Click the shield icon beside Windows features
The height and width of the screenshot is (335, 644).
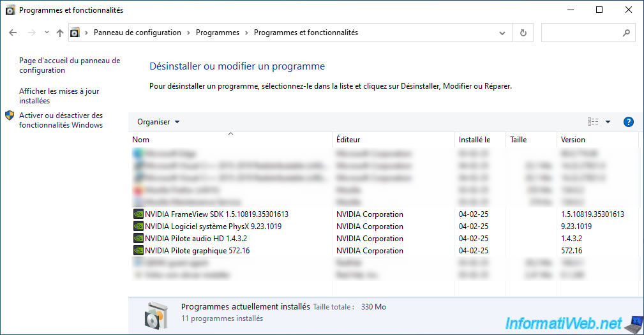tap(10, 115)
